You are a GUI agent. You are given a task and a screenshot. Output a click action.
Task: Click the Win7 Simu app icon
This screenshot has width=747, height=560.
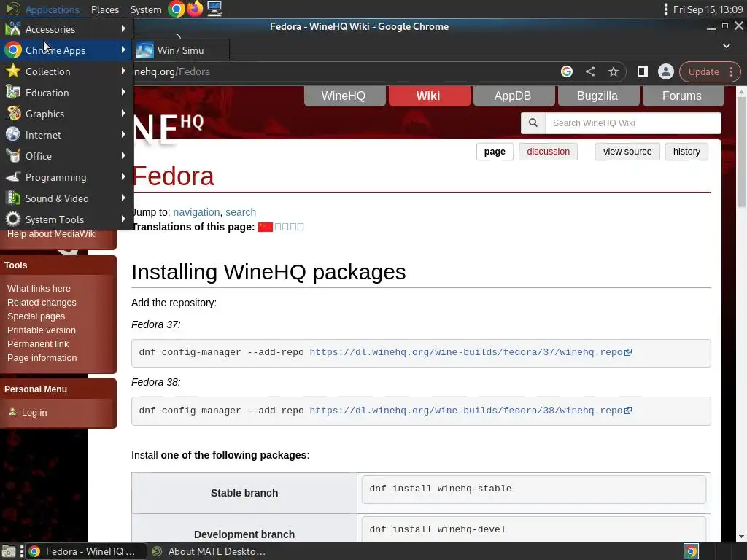click(x=145, y=50)
